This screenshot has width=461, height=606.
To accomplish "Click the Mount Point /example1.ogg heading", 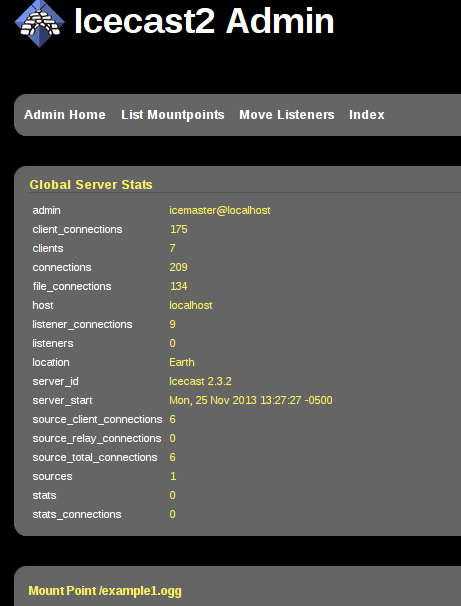I will (x=105, y=591).
